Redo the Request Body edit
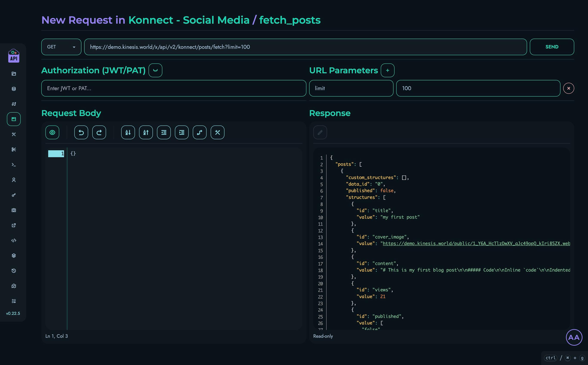This screenshot has height=365, width=588. click(x=99, y=132)
